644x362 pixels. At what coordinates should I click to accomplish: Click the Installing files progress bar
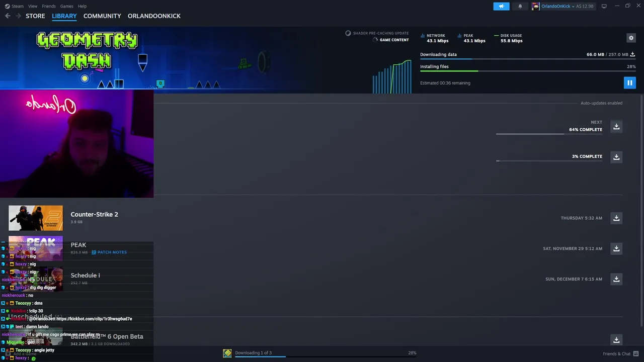(528, 71)
